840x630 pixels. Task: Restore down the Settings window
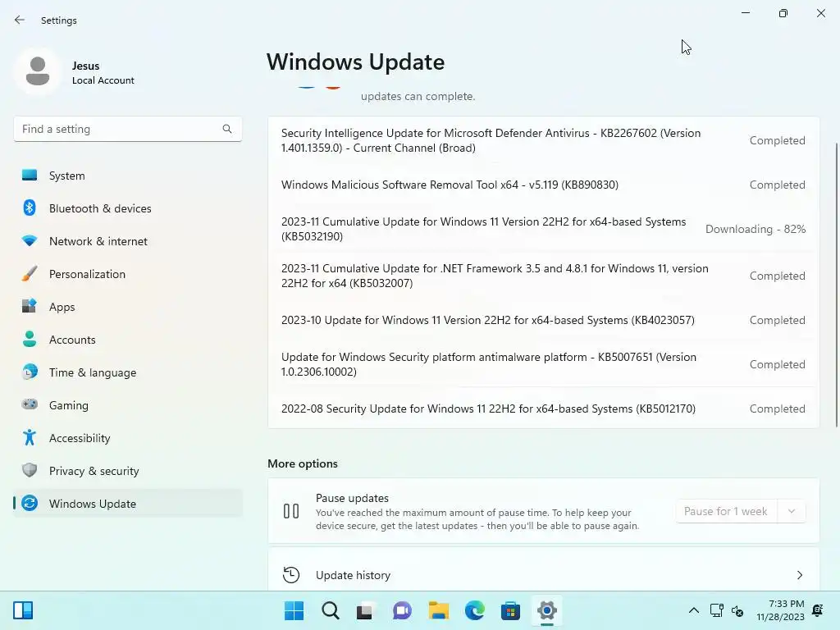click(783, 13)
